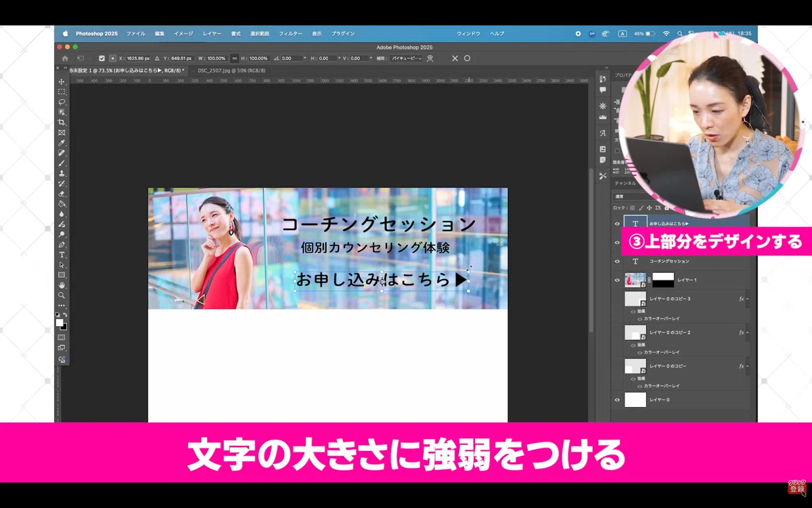Select the Eyedropper tool
Screen dimensions: 812x508
click(62, 143)
